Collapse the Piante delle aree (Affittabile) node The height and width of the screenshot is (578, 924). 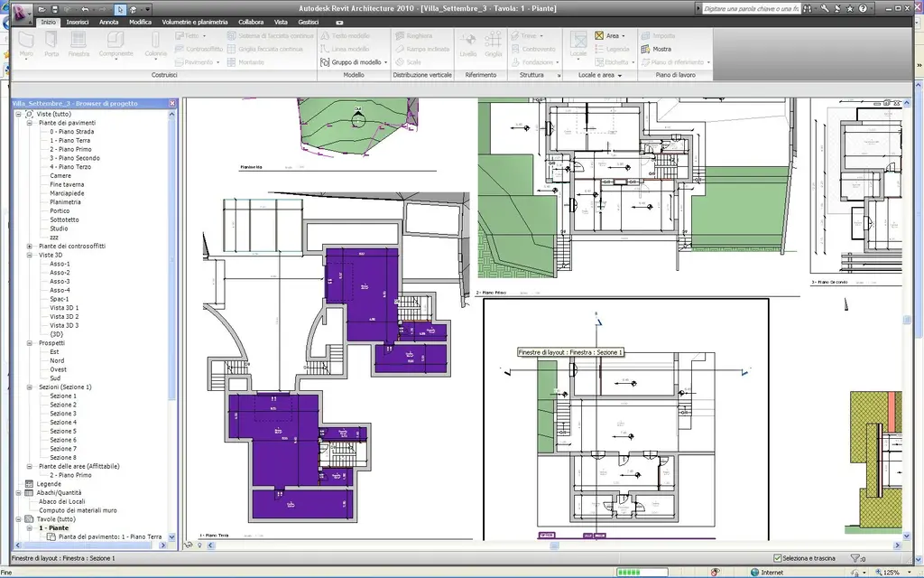30,466
